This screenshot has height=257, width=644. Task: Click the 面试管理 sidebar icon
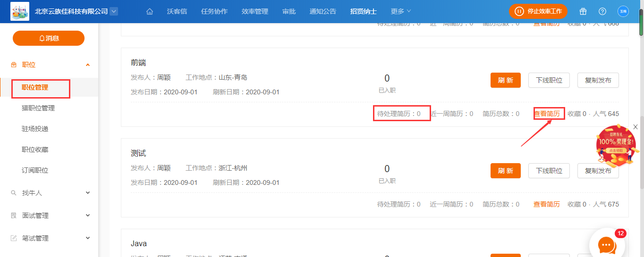[13, 216]
